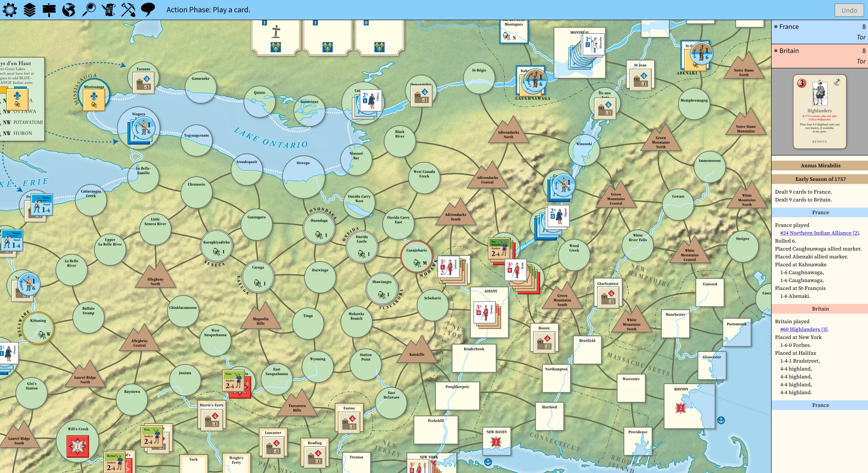Viewport: 868px width, 473px height.
Task: Click the crossed pick and shovel icon
Action: coord(128,10)
